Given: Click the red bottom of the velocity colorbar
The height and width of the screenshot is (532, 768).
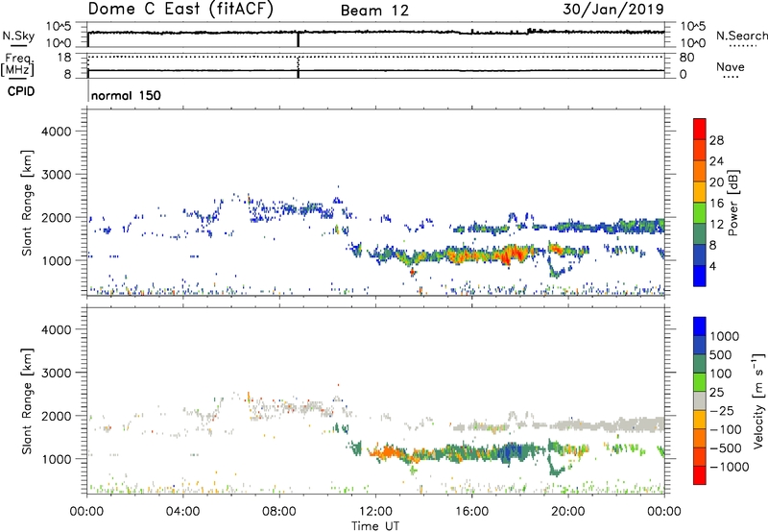Looking at the screenshot, I should click(x=700, y=475).
